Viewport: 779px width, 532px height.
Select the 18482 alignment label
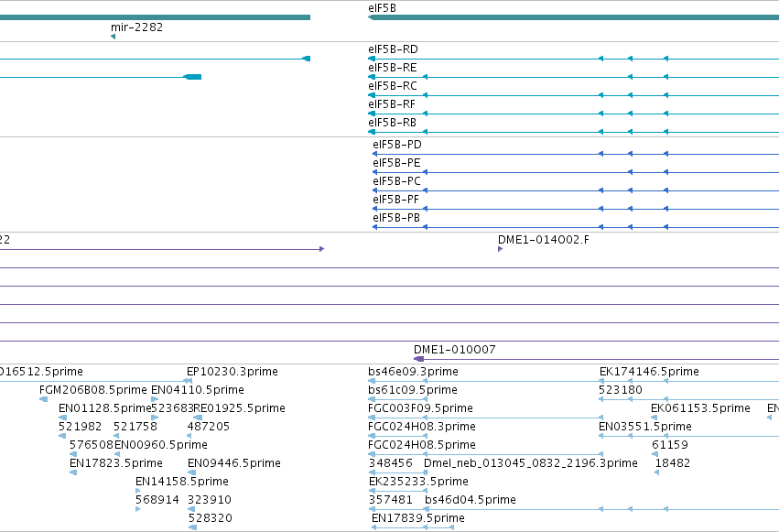tap(673, 463)
